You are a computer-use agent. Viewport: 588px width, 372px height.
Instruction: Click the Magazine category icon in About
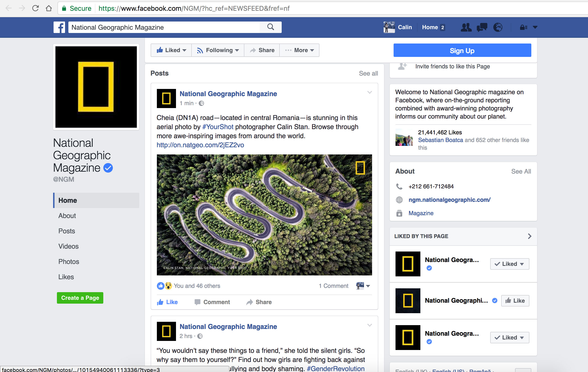point(399,213)
